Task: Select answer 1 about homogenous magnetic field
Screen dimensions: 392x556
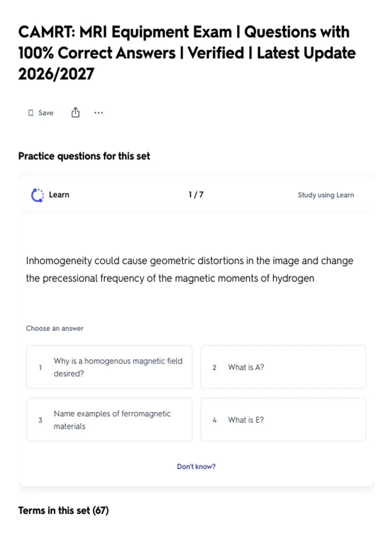Action: click(109, 367)
